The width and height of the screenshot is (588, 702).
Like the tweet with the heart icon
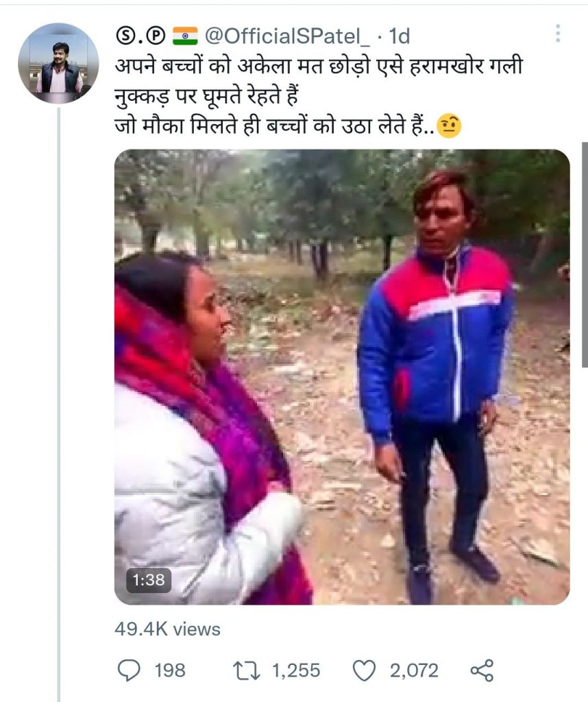(x=364, y=670)
